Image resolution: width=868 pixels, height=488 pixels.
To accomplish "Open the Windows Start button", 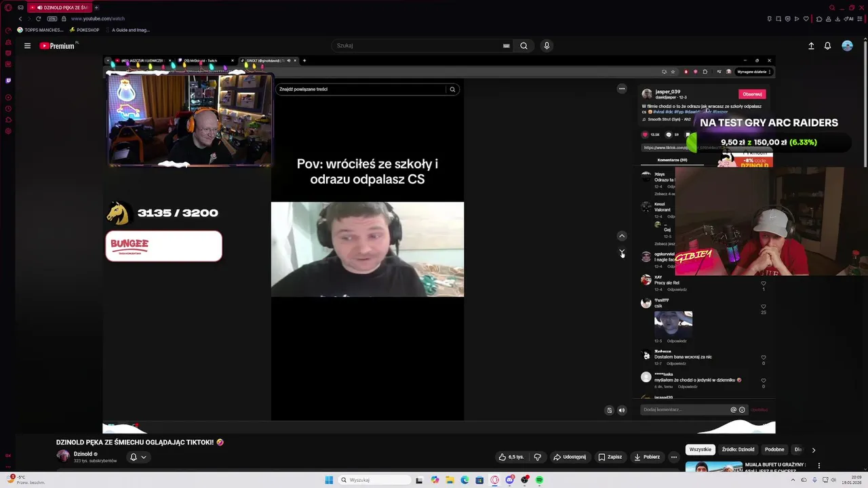I will [329, 480].
